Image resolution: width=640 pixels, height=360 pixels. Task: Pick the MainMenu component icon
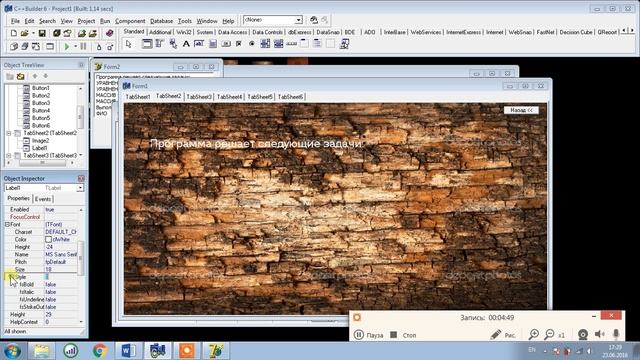point(160,44)
